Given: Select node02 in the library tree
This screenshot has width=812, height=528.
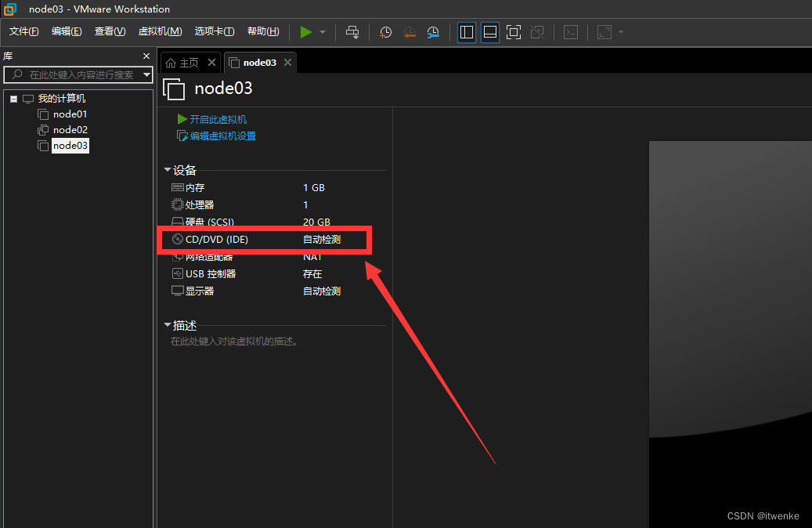Looking at the screenshot, I should [70, 129].
